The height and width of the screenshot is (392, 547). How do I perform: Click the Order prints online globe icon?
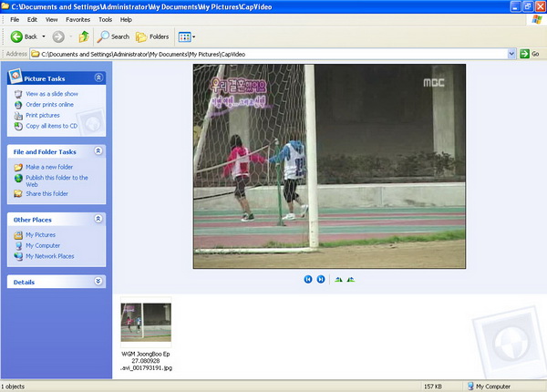coord(18,105)
